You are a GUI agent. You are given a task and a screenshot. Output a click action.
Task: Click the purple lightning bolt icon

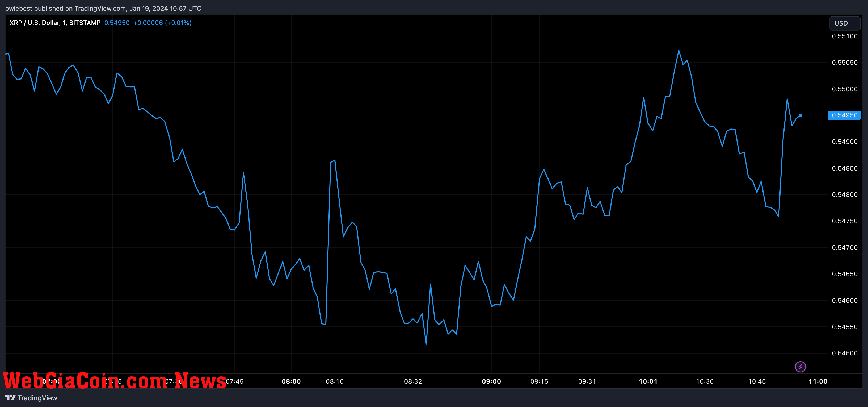pos(800,367)
